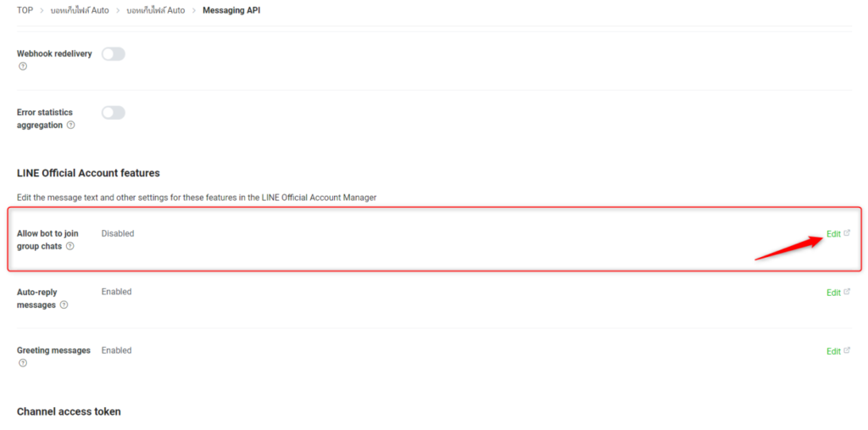
Task: Open Edit link for Auto-reply messages
Action: tap(833, 293)
